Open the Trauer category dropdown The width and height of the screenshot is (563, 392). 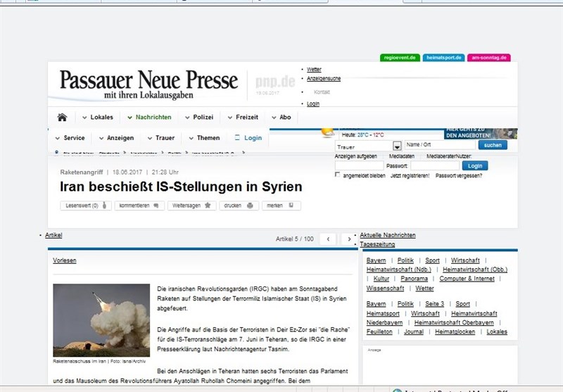tap(397, 146)
